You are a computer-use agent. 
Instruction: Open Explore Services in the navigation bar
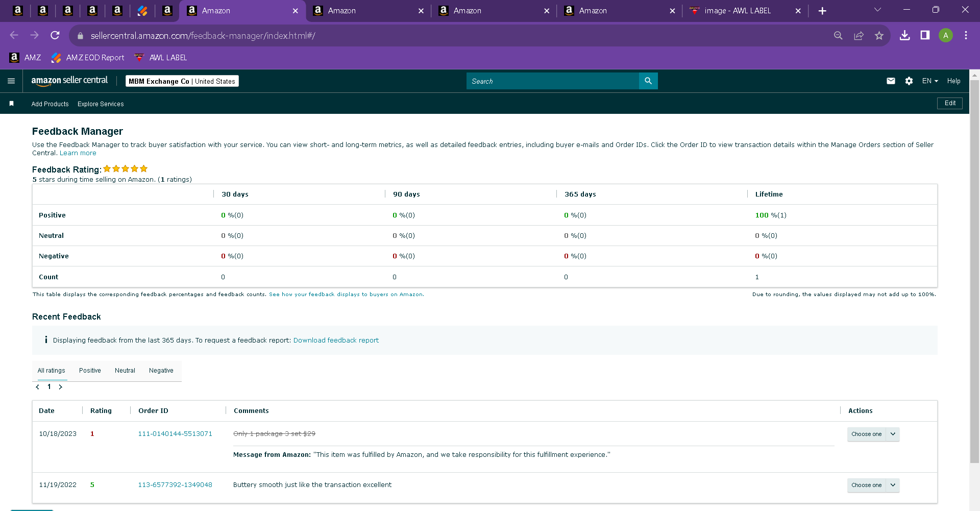[x=101, y=104]
